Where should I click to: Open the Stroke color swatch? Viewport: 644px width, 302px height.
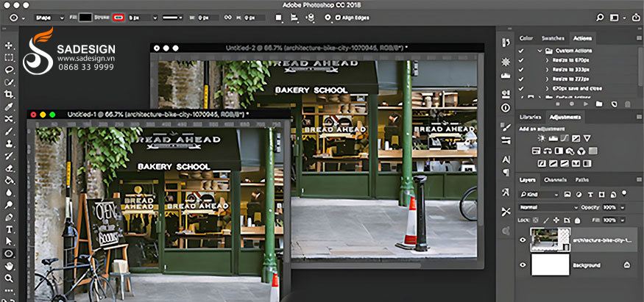point(118,18)
